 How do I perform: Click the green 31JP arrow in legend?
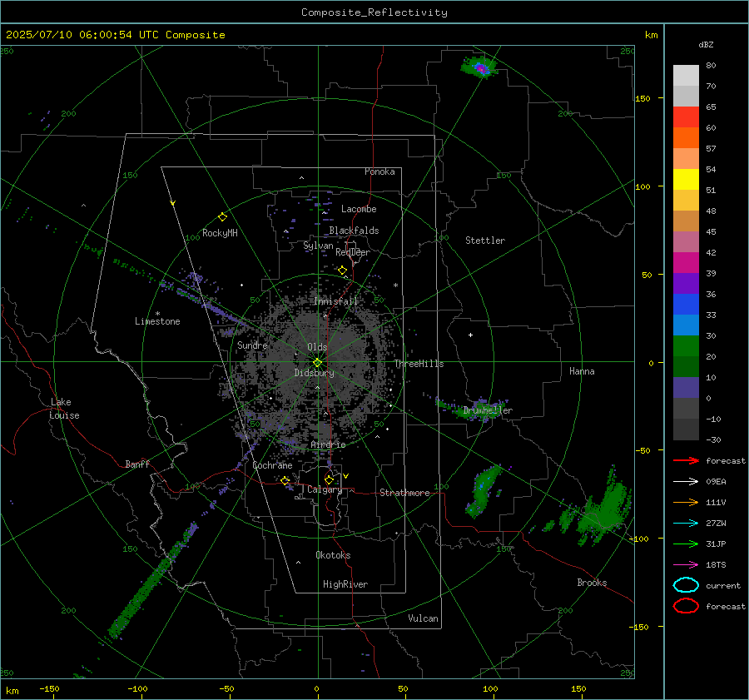click(x=686, y=544)
